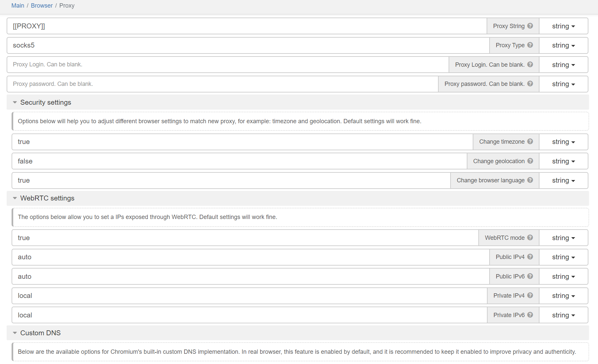Focus the Proxy password input field
The height and width of the screenshot is (364, 598).
pyautogui.click(x=222, y=84)
